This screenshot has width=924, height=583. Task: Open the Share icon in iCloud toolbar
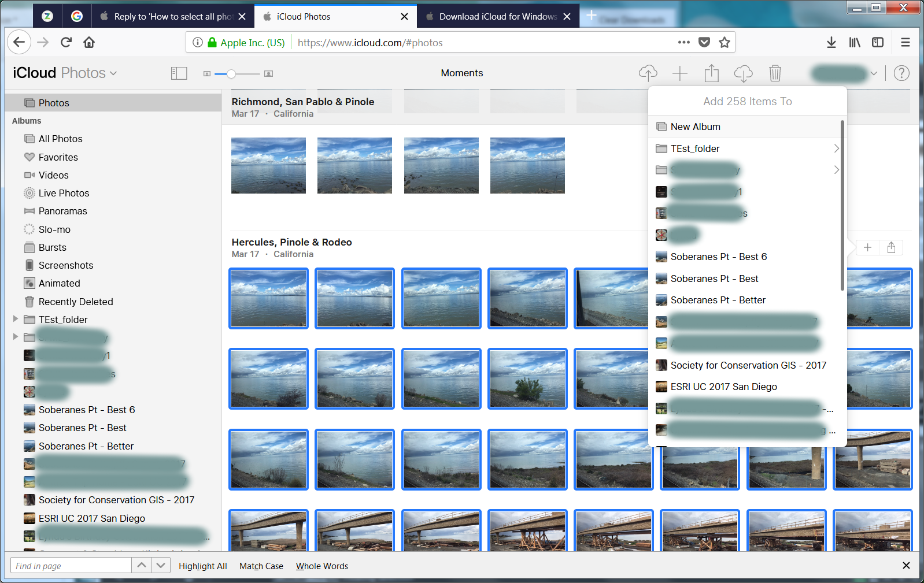712,73
